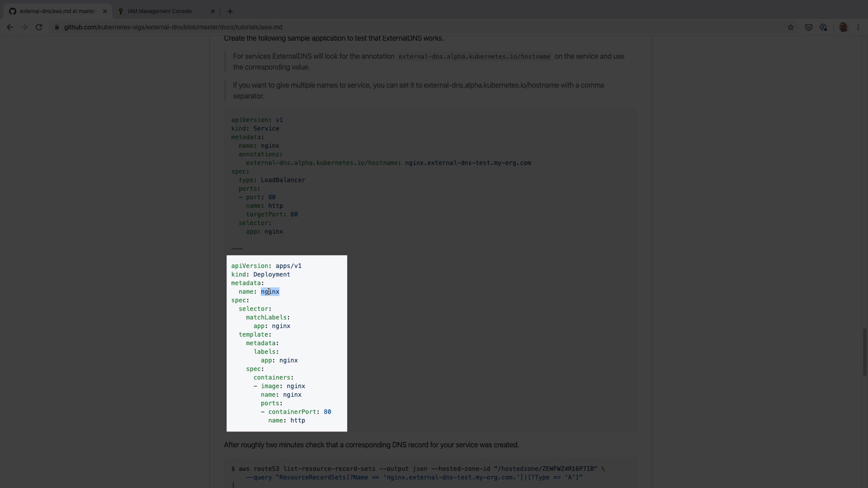
Task: Click the address bar URL
Action: click(x=173, y=27)
